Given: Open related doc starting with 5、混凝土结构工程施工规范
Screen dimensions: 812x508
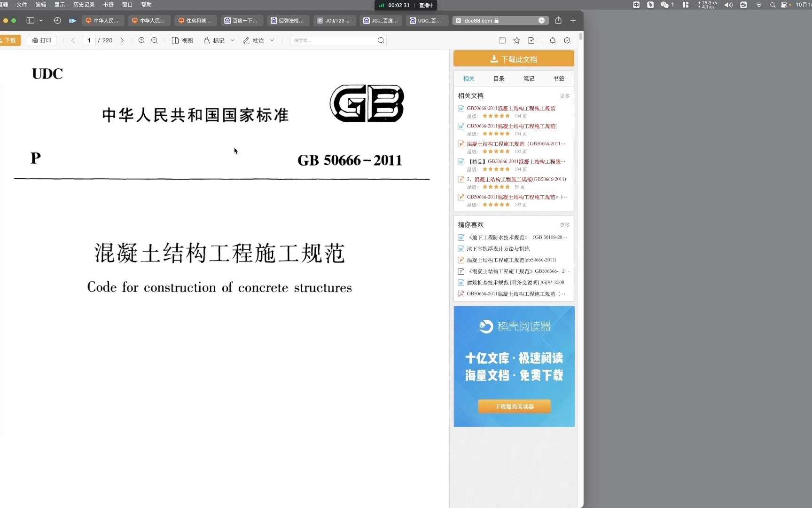Looking at the screenshot, I should coord(516,179).
